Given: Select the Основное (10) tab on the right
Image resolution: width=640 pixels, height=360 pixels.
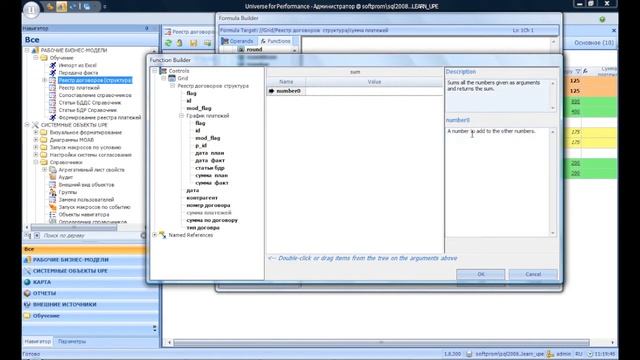Looking at the screenshot, I should click(594, 42).
